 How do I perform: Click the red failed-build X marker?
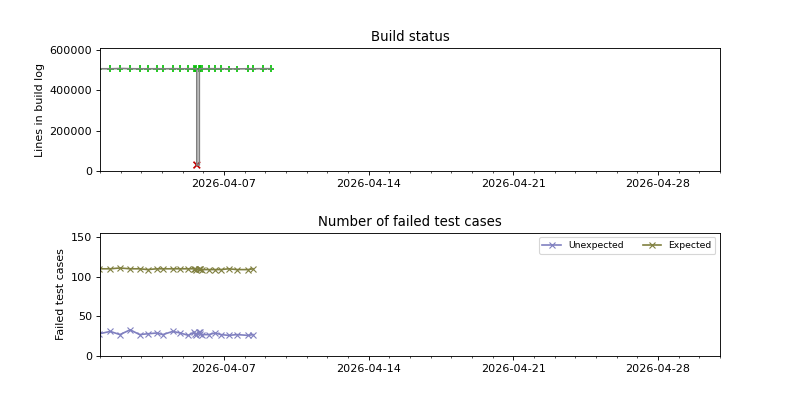tap(196, 165)
